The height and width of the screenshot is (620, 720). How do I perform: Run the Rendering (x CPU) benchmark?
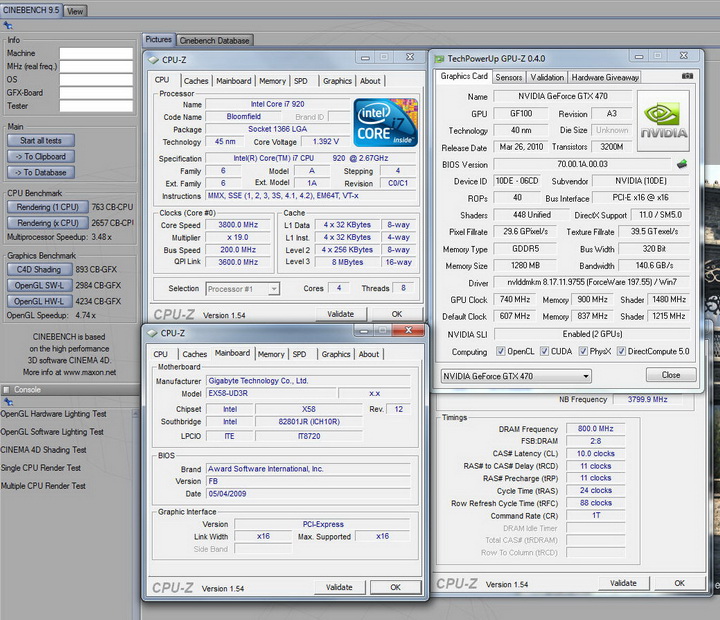click(x=47, y=223)
